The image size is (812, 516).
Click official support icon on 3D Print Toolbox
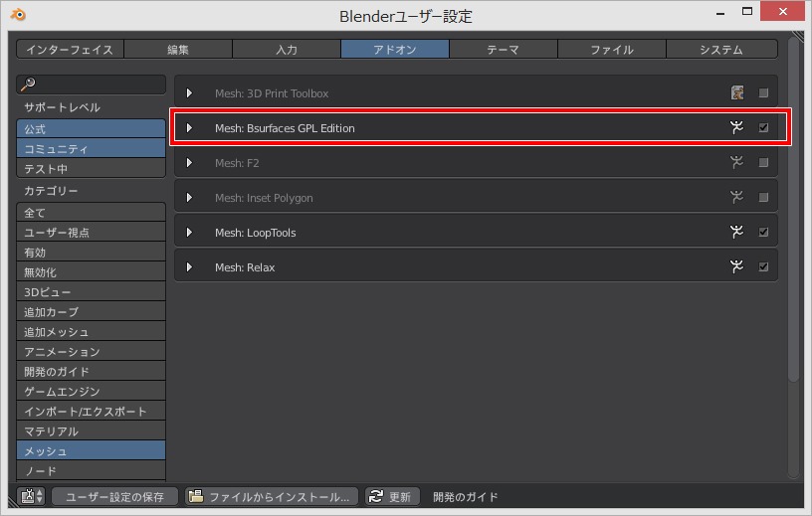pos(737,93)
